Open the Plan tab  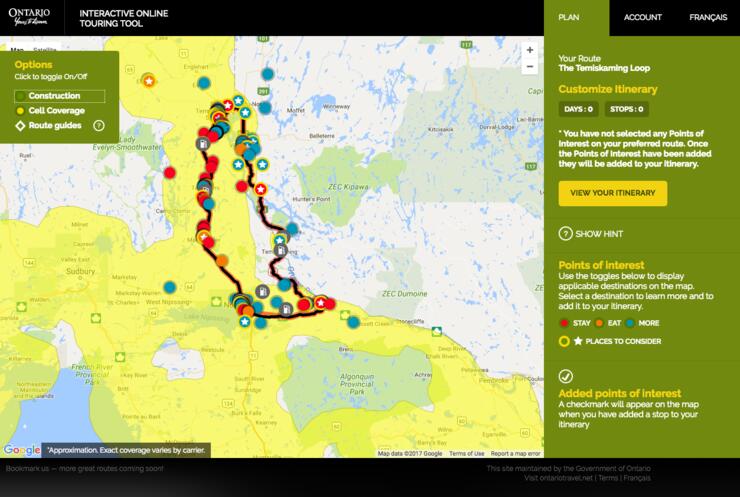[569, 17]
